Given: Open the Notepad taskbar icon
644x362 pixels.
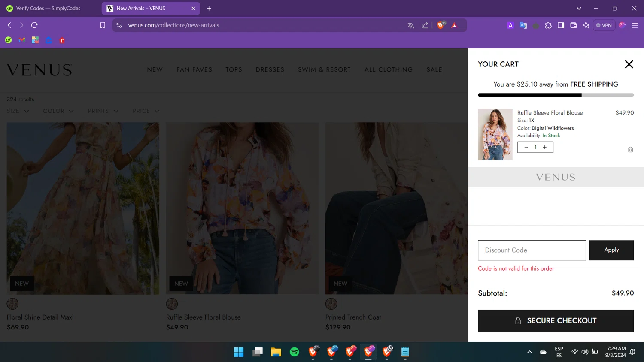Looking at the screenshot, I should pyautogui.click(x=405, y=352).
